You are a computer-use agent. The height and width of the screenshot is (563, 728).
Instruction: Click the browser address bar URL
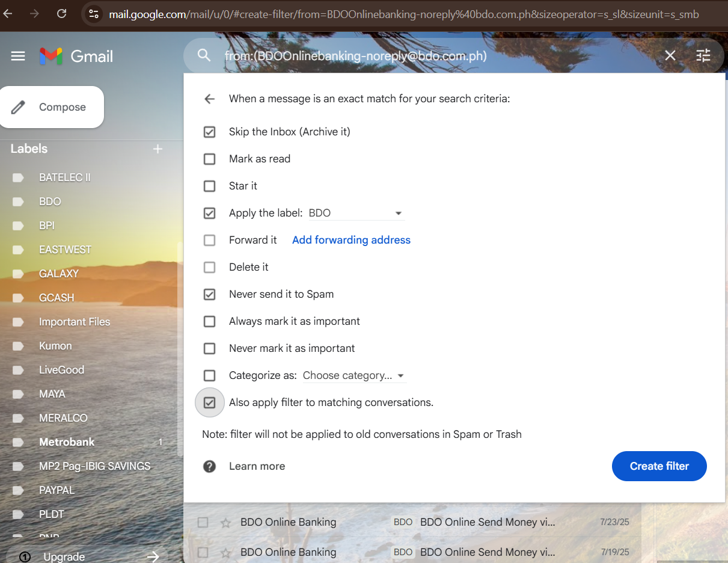[x=404, y=14]
